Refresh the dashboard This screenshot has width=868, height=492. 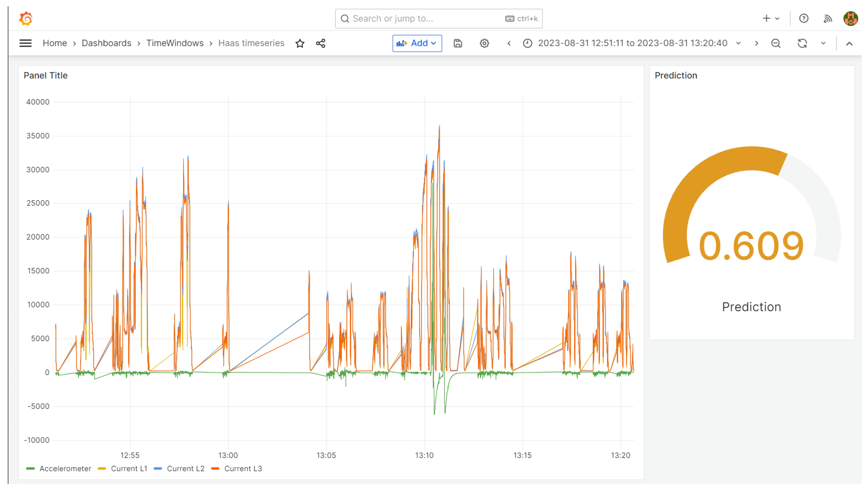pos(802,44)
